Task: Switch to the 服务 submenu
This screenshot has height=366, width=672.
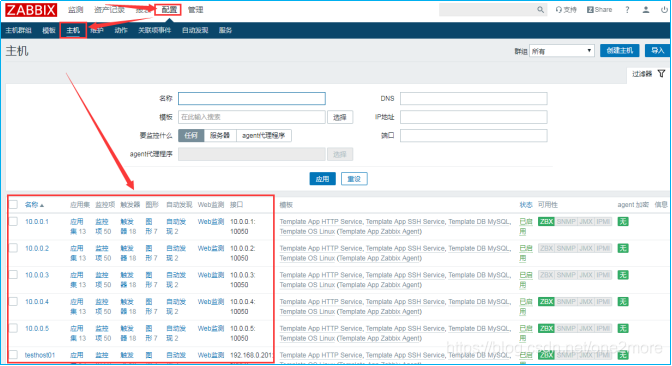Action: pyautogui.click(x=225, y=30)
